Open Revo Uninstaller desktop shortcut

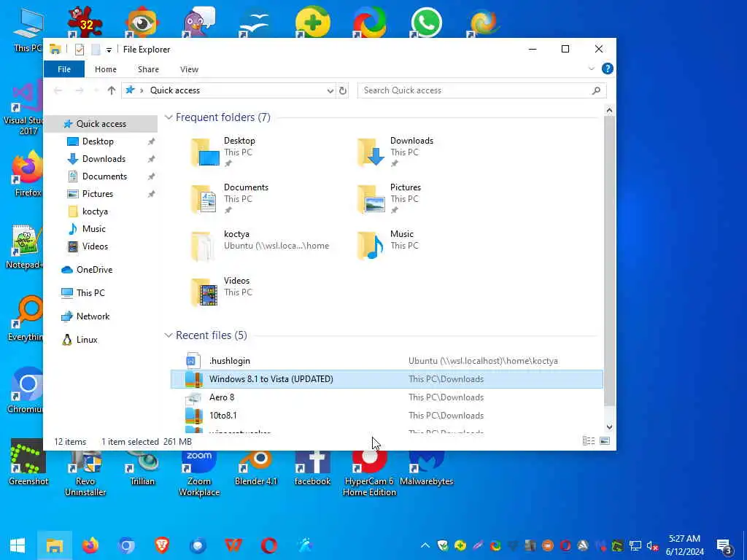coord(85,474)
